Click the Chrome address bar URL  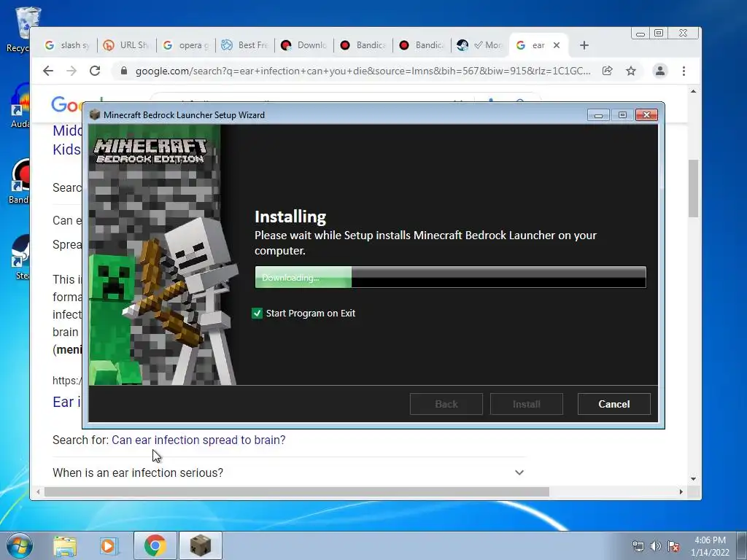363,71
